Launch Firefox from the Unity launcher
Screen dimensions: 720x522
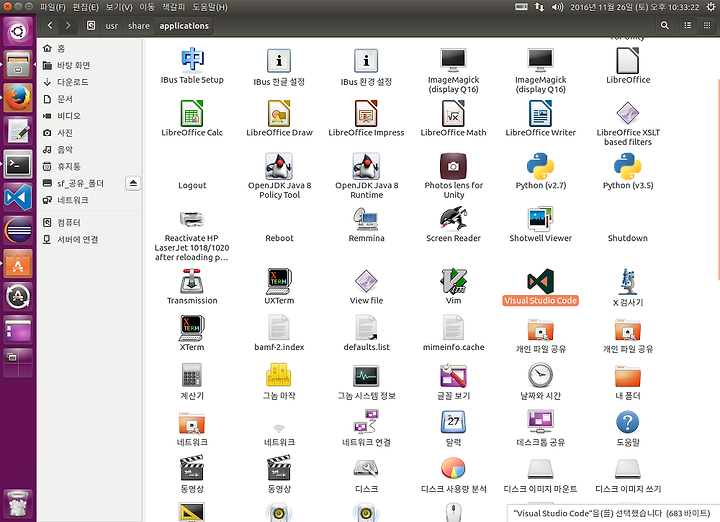click(18, 98)
